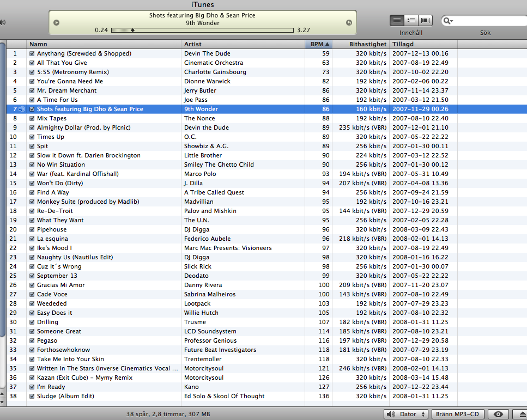Select the song A Time For Us
Screen dimensions: 527x420
click(x=57, y=100)
